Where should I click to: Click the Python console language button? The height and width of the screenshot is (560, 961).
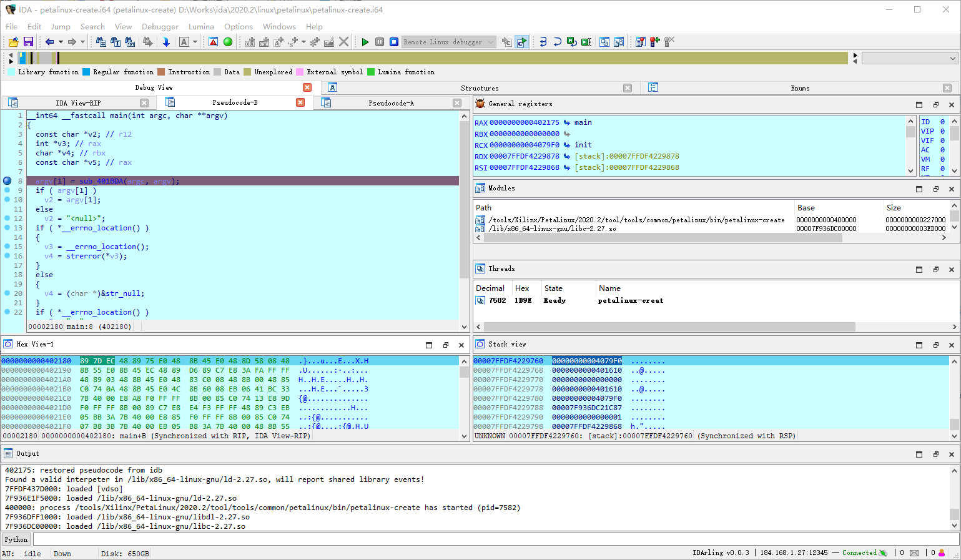[x=16, y=539]
